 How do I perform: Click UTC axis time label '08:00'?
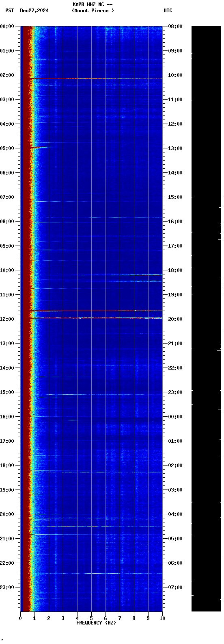pos(175,26)
